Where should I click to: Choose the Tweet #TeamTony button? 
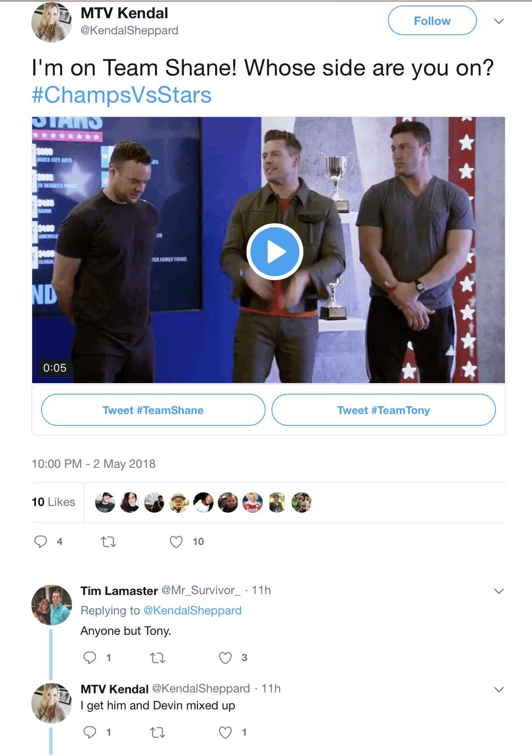[x=384, y=410]
